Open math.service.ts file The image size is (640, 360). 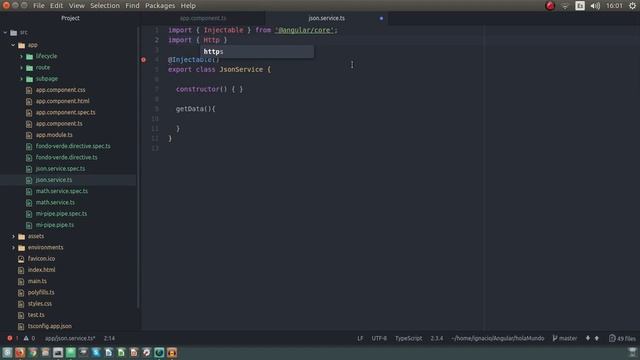pyautogui.click(x=55, y=202)
